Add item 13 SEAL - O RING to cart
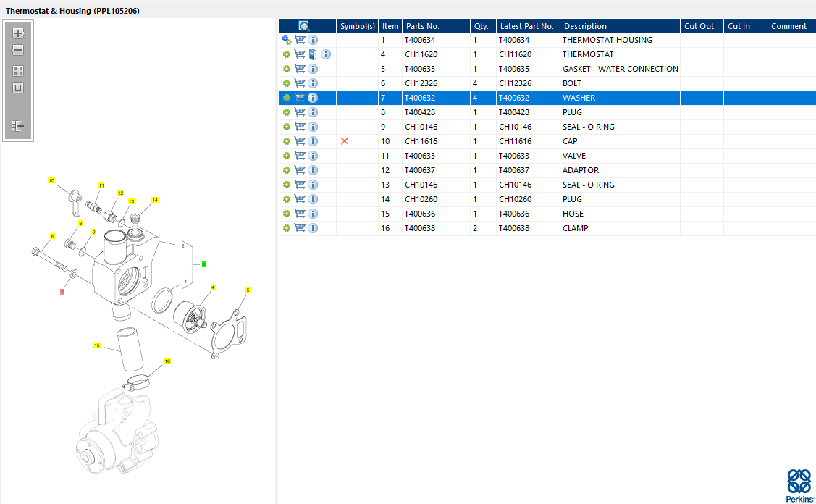Image resolution: width=816 pixels, height=504 pixels. point(300,185)
